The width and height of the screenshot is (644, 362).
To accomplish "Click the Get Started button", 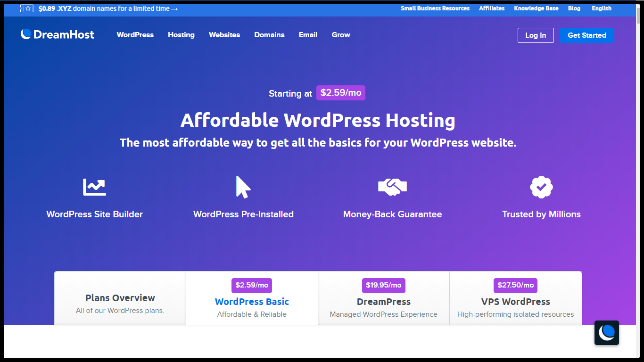I will click(x=587, y=35).
